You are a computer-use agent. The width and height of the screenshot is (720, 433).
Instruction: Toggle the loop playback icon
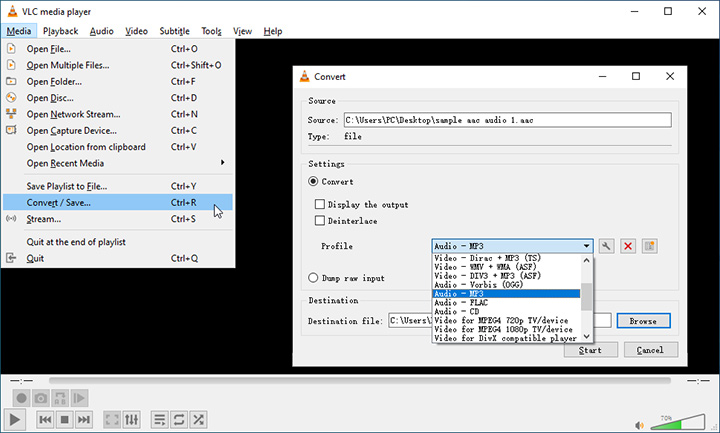tap(179, 419)
